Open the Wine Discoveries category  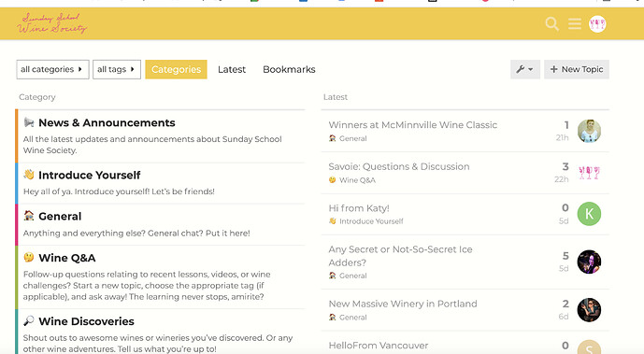[x=86, y=321]
